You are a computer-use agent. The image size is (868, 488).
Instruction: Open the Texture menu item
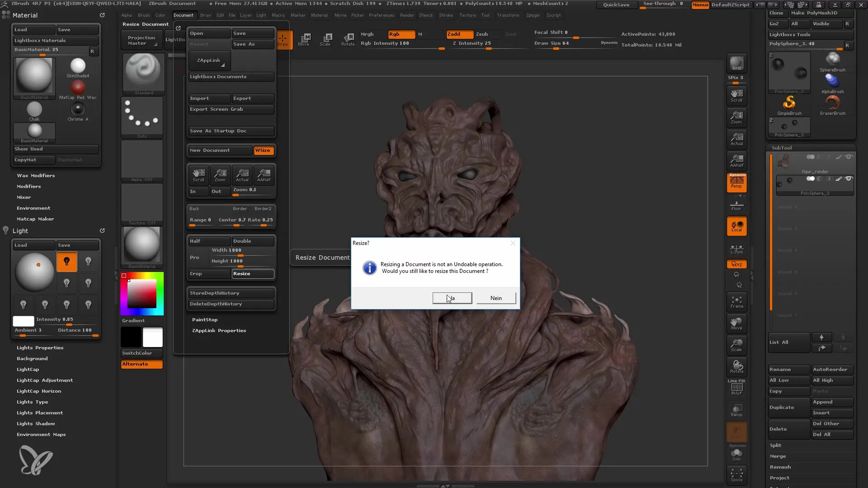point(467,15)
